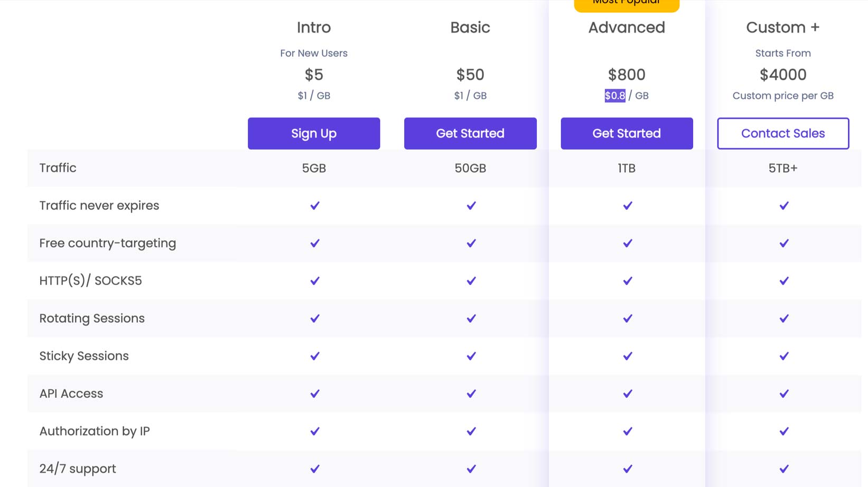This screenshot has height=487, width=868.
Task: Click the Advanced checkmark for HTTP(S)/ SOCKS5
Action: [x=628, y=281]
